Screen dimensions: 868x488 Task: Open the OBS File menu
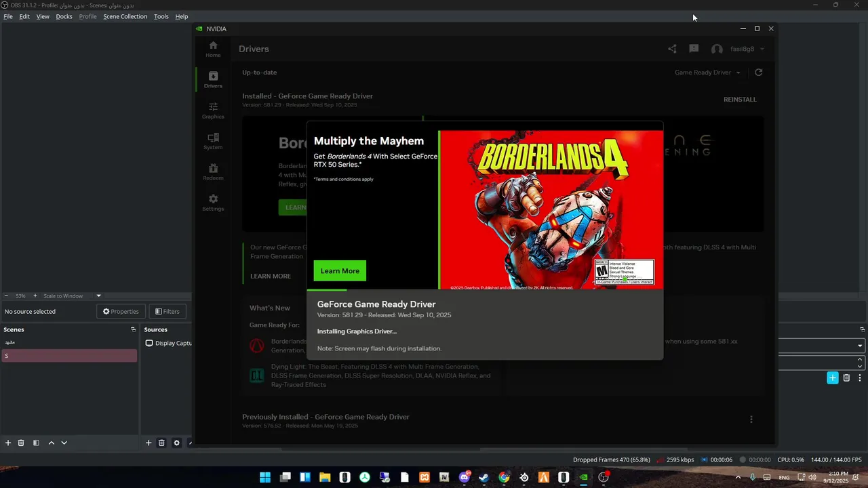pos(8,16)
